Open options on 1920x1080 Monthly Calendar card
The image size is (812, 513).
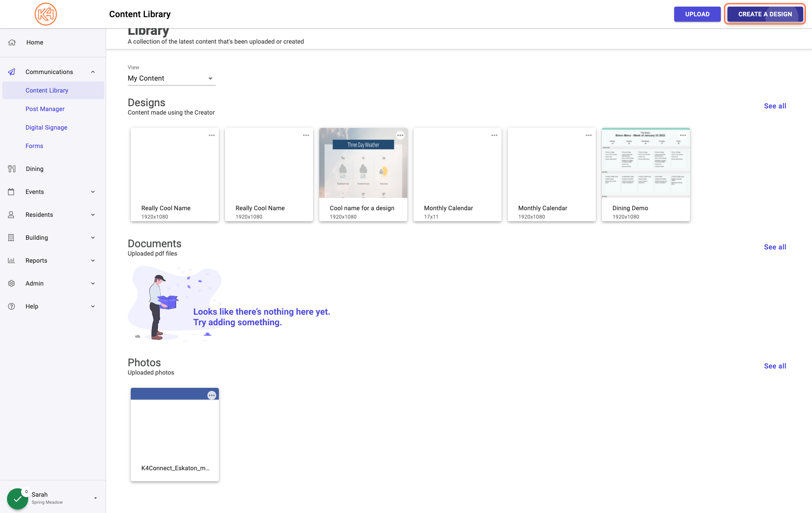589,135
